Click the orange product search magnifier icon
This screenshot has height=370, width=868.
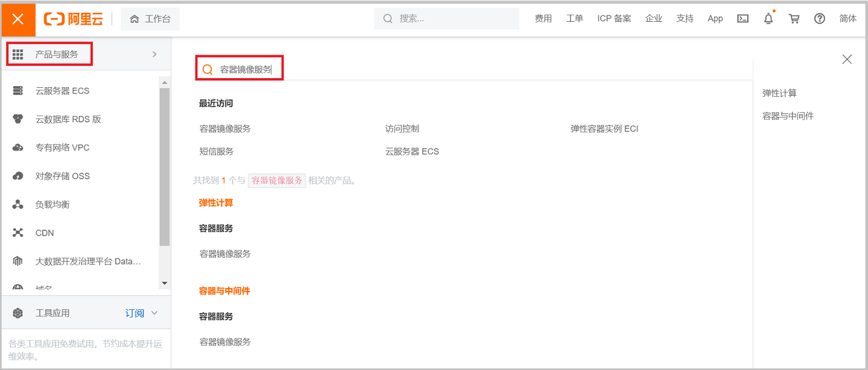(x=208, y=70)
